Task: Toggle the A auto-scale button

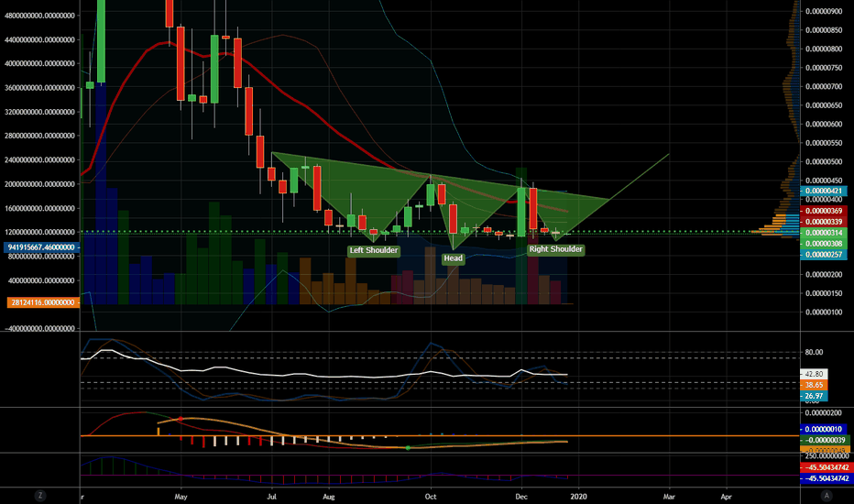Action: (x=827, y=495)
